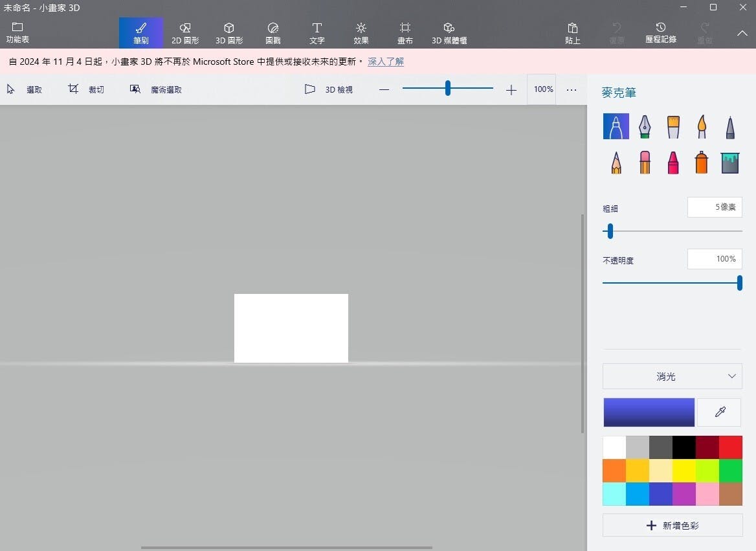The image size is (756, 551).
Task: Click the zoom slider handle
Action: (448, 88)
